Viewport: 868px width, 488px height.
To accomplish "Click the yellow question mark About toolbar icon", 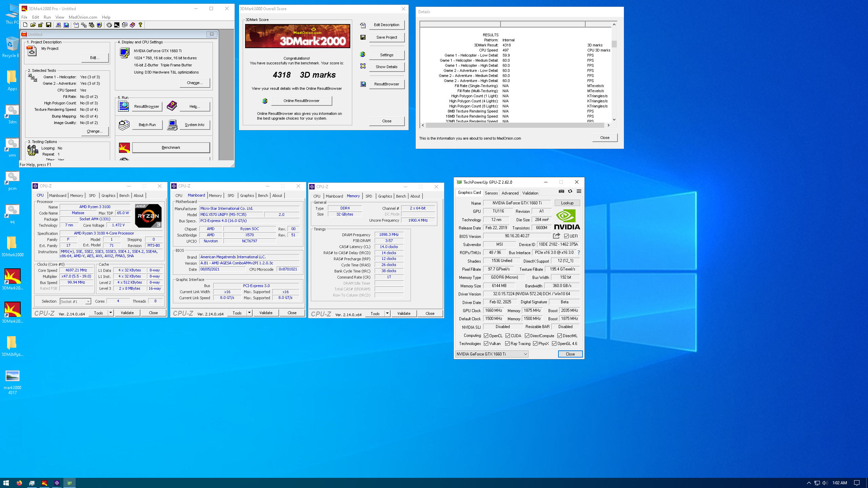I will 140,25.
